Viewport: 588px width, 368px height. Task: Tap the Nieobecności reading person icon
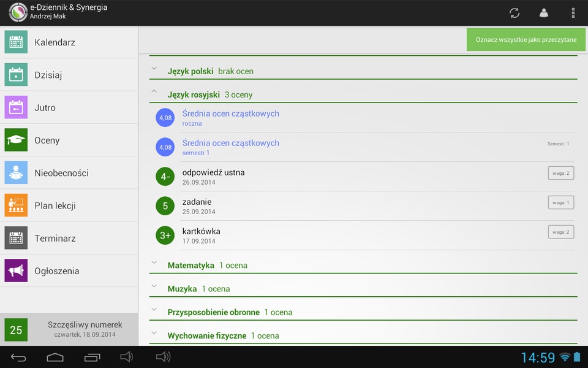(16, 172)
